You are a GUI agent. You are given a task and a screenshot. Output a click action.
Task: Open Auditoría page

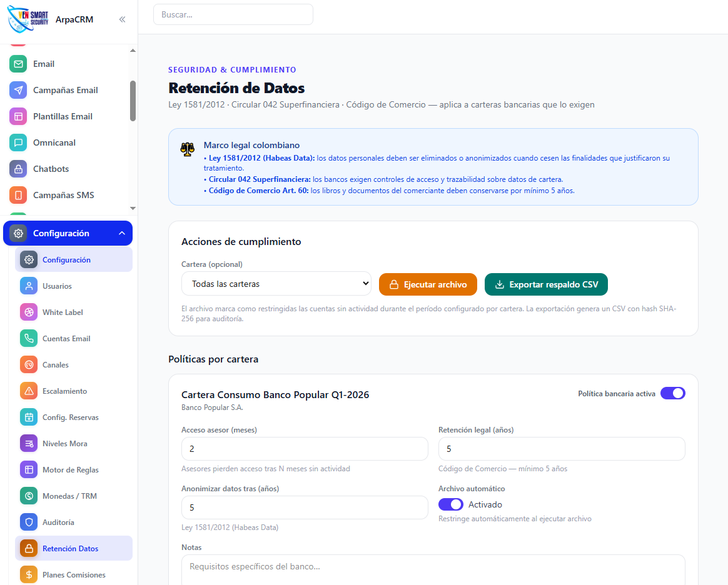click(74, 522)
